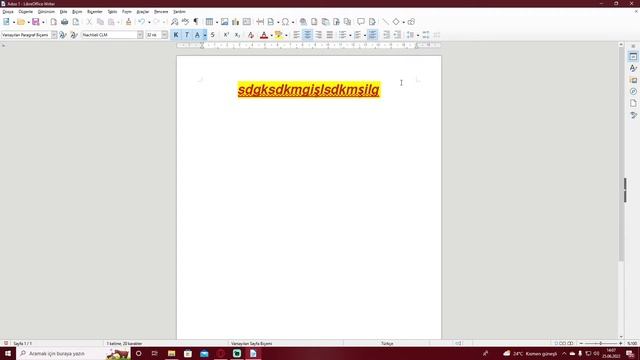Viewport: 640px width, 360px height.
Task: Insert a table from the toolbar
Action: pyautogui.click(x=209, y=22)
